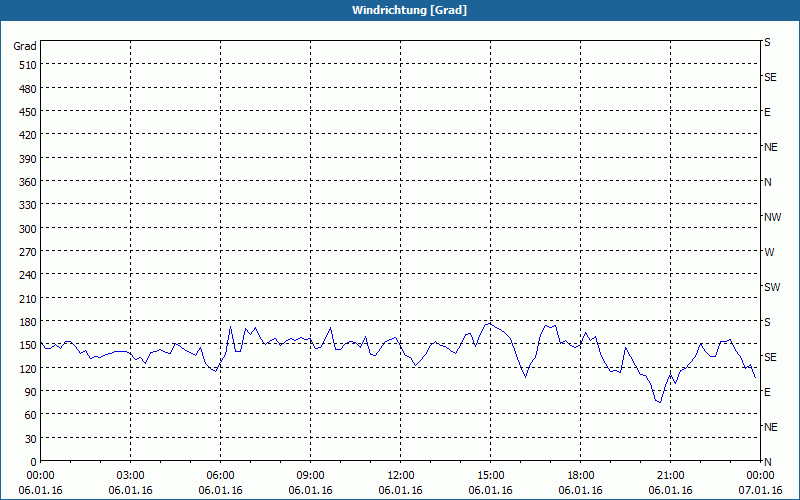Click the 07.01.16 date label
This screenshot has height=500, width=800.
click(760, 490)
